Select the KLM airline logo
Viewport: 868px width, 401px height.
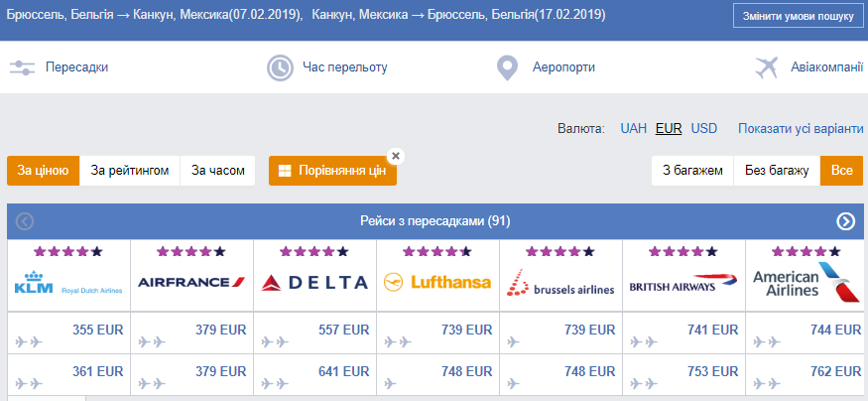[68, 283]
